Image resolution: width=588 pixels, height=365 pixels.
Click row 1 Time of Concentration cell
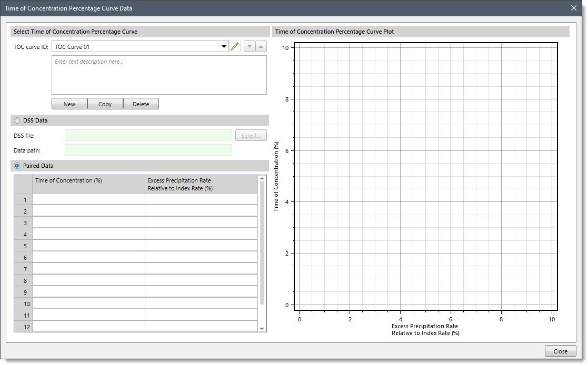click(88, 199)
